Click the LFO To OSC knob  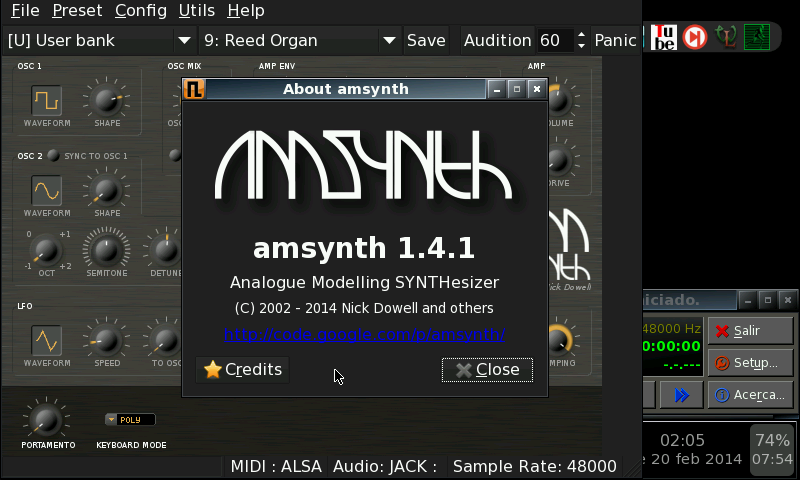(x=165, y=340)
